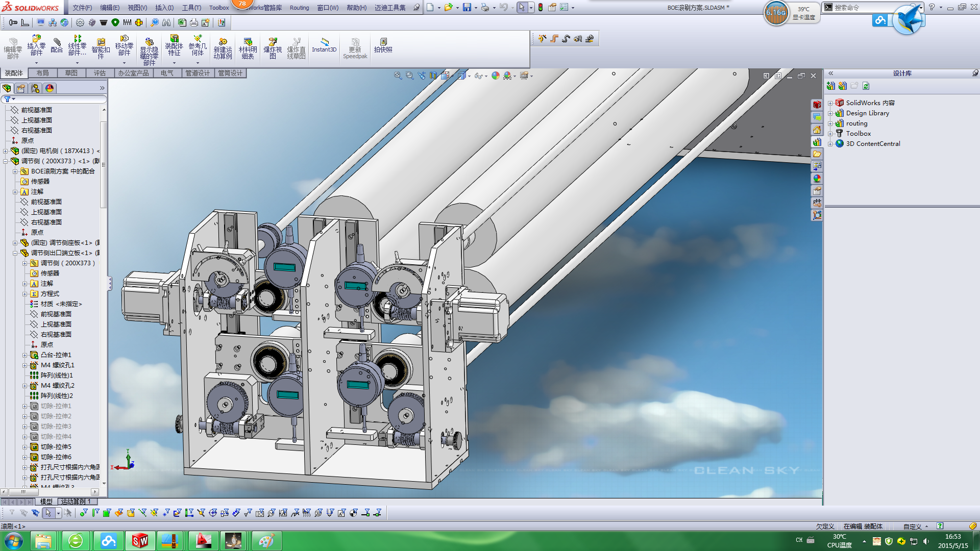Screen dimensions: 980x551
Task: Open the Routing menu
Action: pos(299,8)
